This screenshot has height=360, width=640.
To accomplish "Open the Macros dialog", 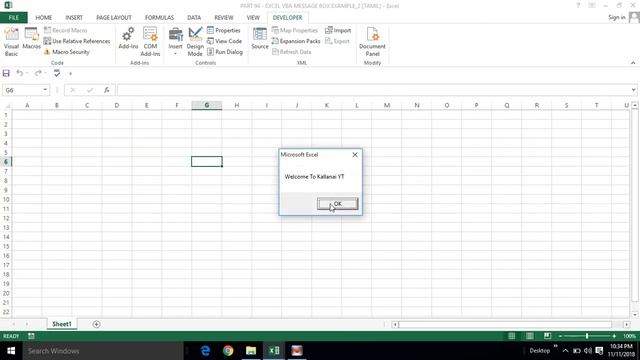I will pyautogui.click(x=31, y=39).
